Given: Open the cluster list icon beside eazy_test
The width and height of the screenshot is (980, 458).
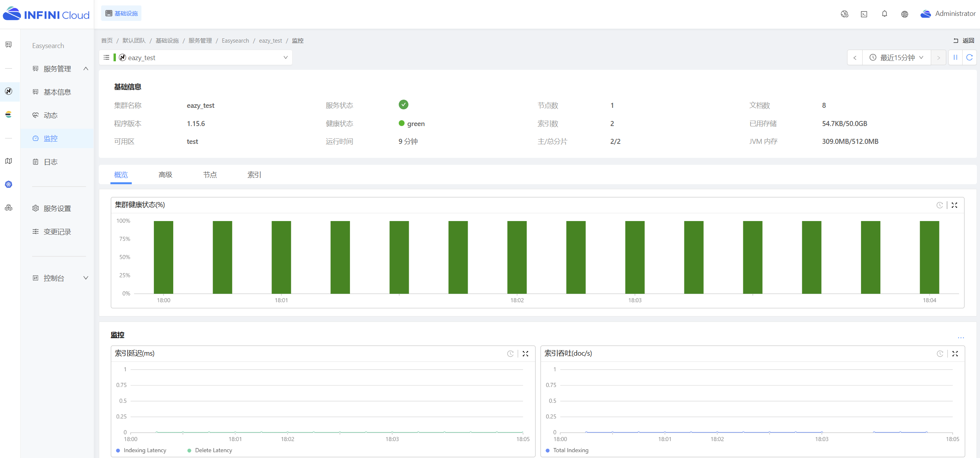Looking at the screenshot, I should 107,57.
